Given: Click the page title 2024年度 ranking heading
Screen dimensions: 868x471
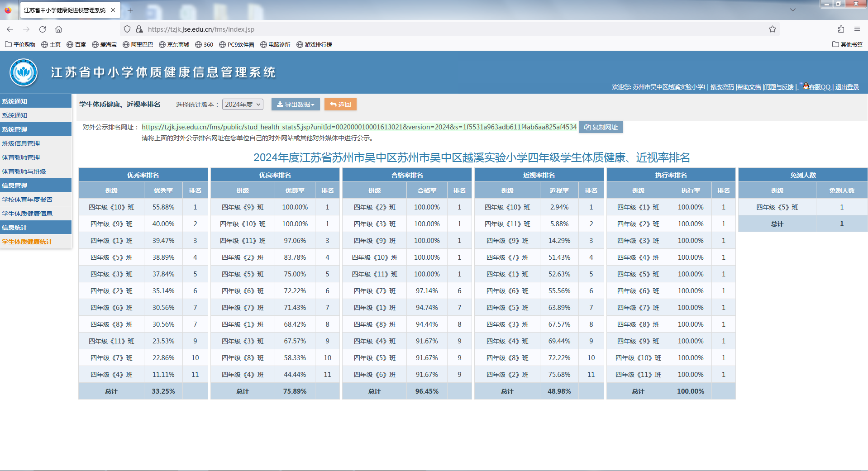Looking at the screenshot, I should (x=472, y=157).
